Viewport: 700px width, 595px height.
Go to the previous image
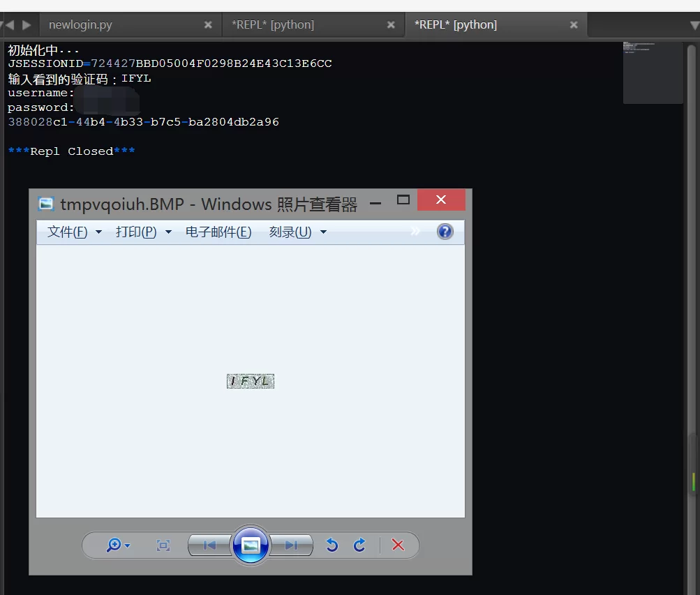(209, 545)
